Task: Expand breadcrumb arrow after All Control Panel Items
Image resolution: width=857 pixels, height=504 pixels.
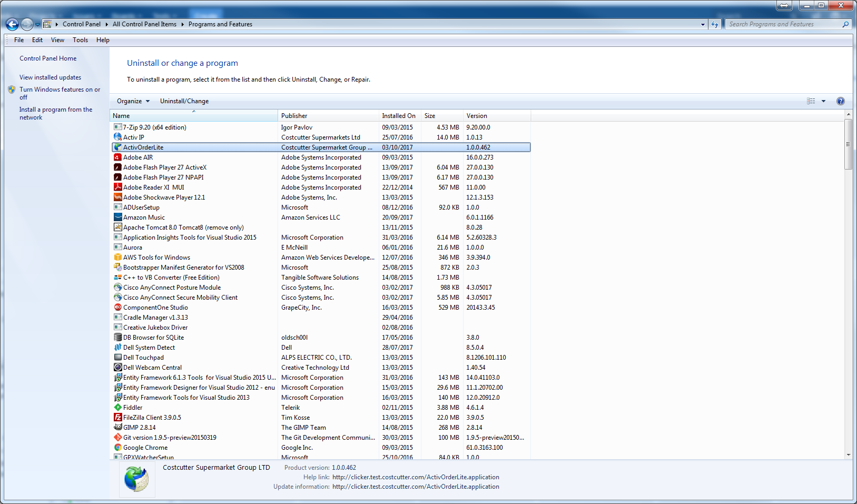Action: click(x=183, y=24)
